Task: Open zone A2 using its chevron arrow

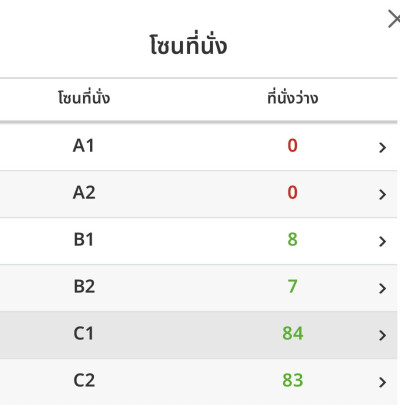Action: coord(382,194)
